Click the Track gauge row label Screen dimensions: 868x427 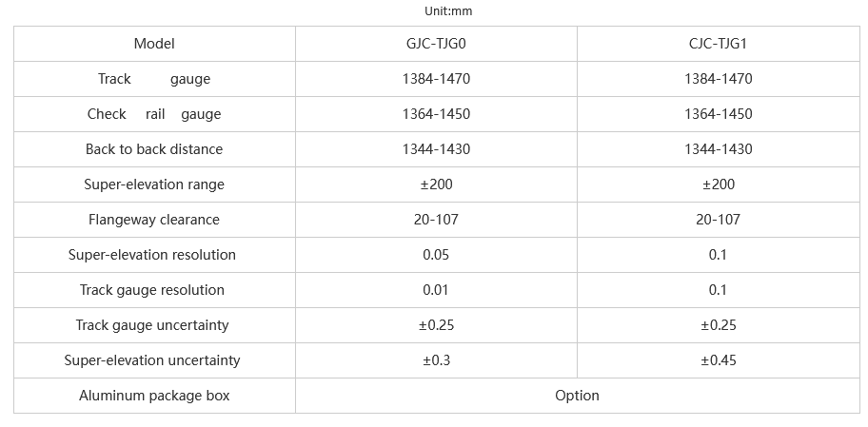[x=154, y=79]
